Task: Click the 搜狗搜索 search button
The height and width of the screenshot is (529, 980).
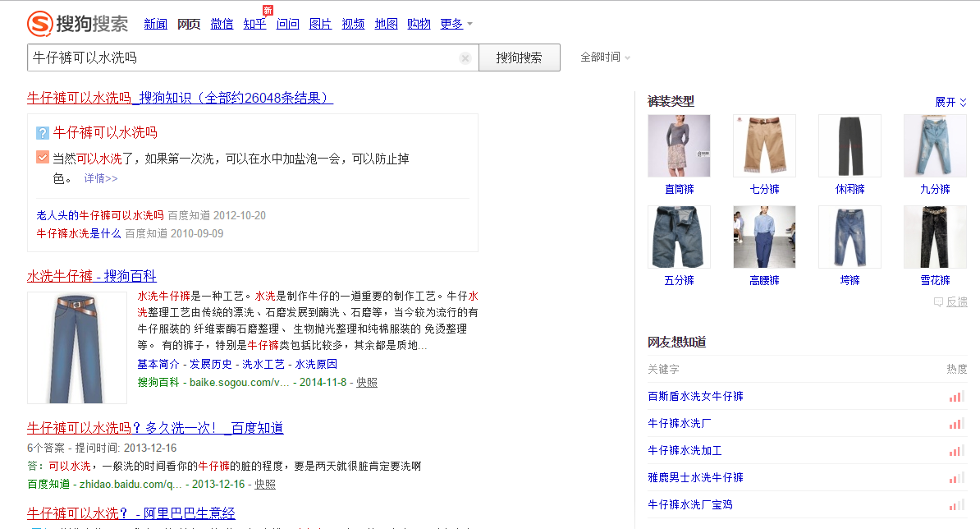Action: pyautogui.click(x=520, y=57)
